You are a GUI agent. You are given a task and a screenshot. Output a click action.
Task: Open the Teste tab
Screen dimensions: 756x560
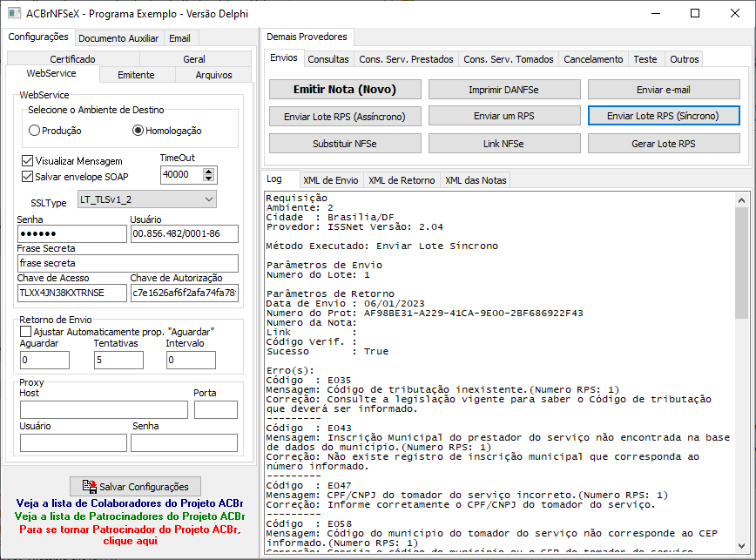645,59
